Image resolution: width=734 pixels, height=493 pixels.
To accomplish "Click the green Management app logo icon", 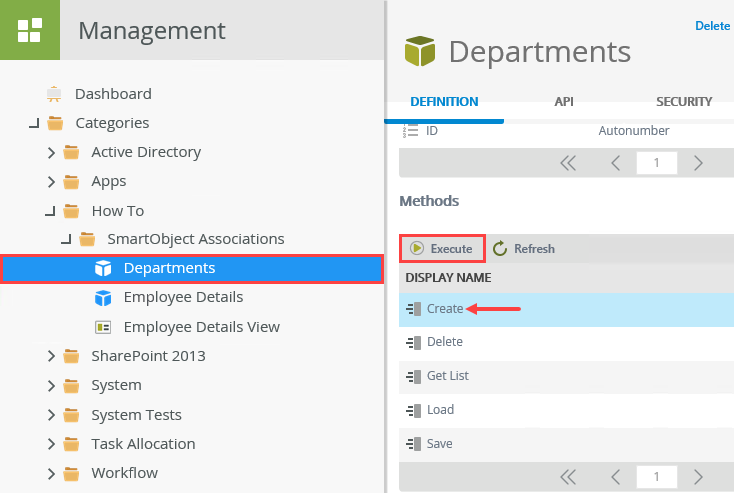I will click(x=29, y=30).
